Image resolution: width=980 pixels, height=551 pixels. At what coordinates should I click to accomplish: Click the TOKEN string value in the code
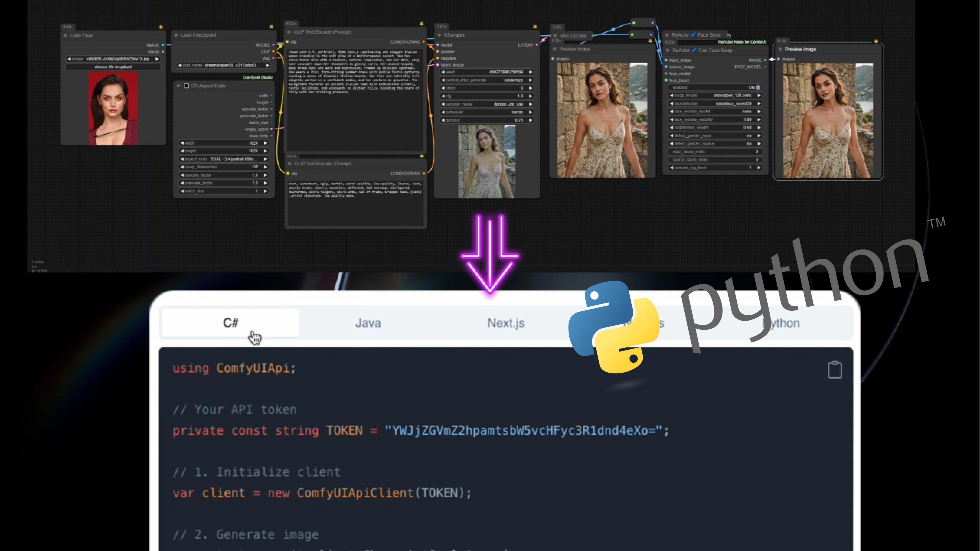[523, 430]
